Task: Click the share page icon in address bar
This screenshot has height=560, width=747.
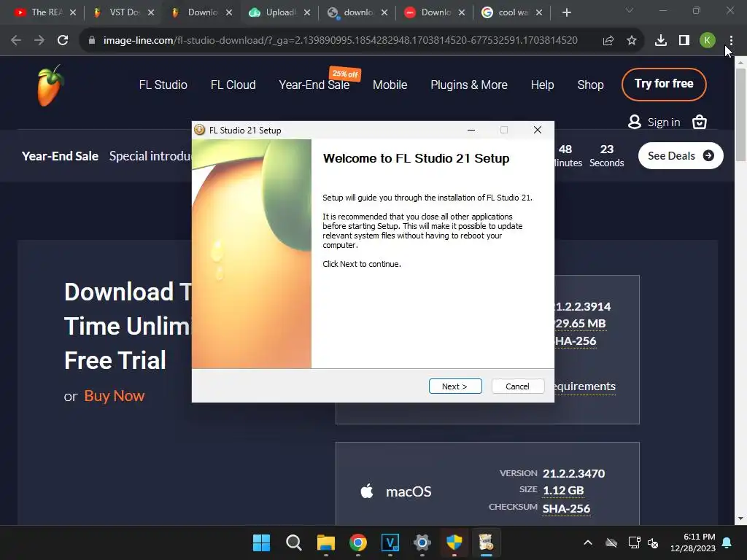Action: 608,41
